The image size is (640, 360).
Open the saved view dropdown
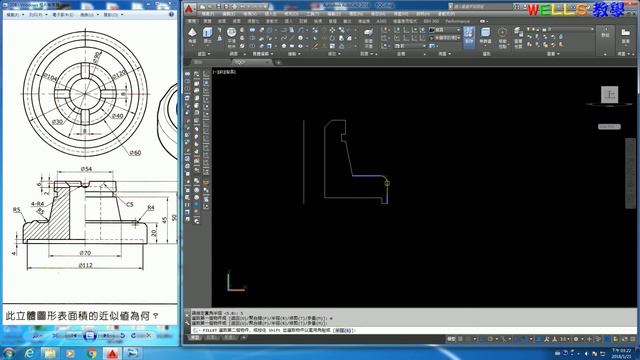(445, 38)
